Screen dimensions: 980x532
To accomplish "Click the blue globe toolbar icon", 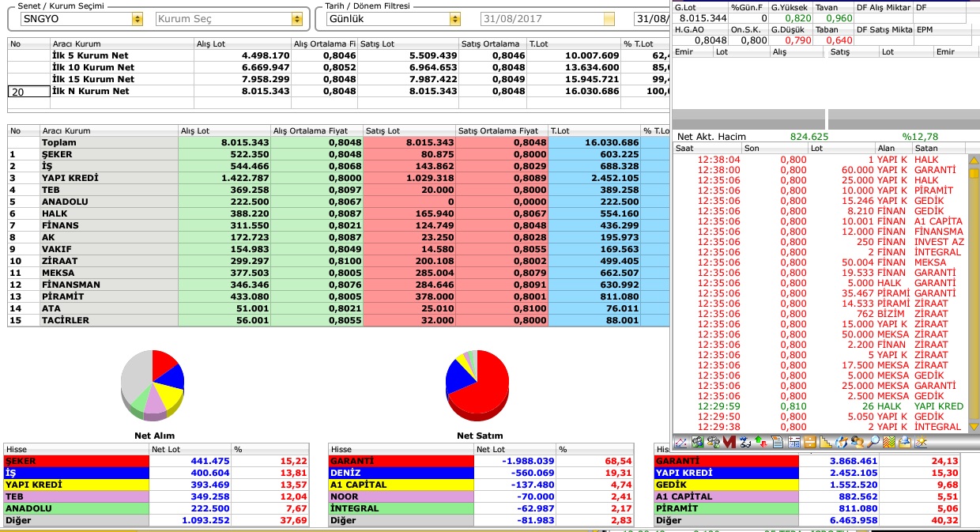I will (x=841, y=442).
